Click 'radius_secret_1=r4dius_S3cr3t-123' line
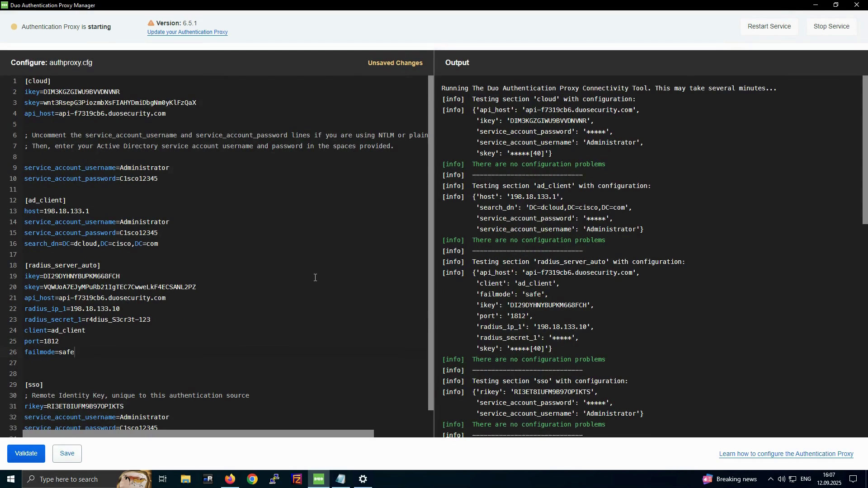868x488 pixels. pyautogui.click(x=87, y=320)
